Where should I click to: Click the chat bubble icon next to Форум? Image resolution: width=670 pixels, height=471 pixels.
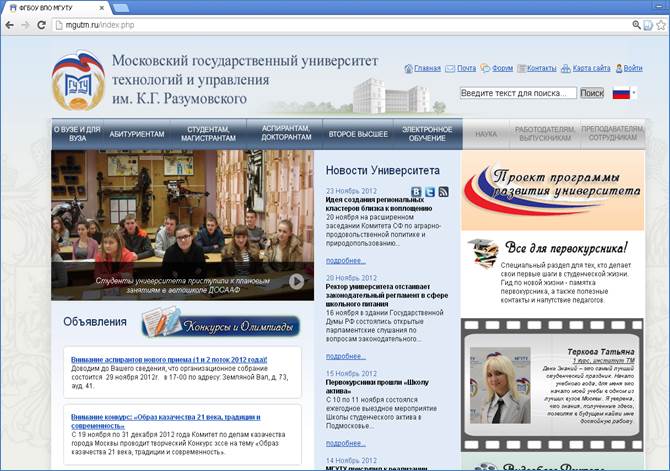point(485,68)
